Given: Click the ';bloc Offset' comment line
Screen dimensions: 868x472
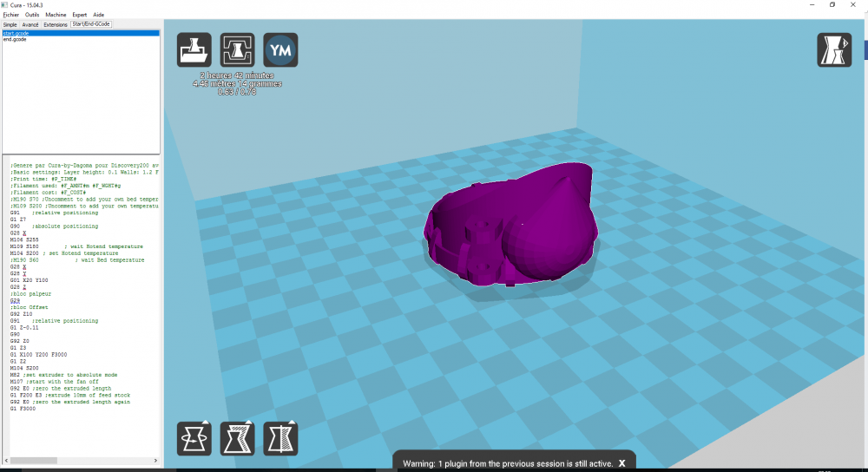Looking at the screenshot, I should tap(29, 307).
